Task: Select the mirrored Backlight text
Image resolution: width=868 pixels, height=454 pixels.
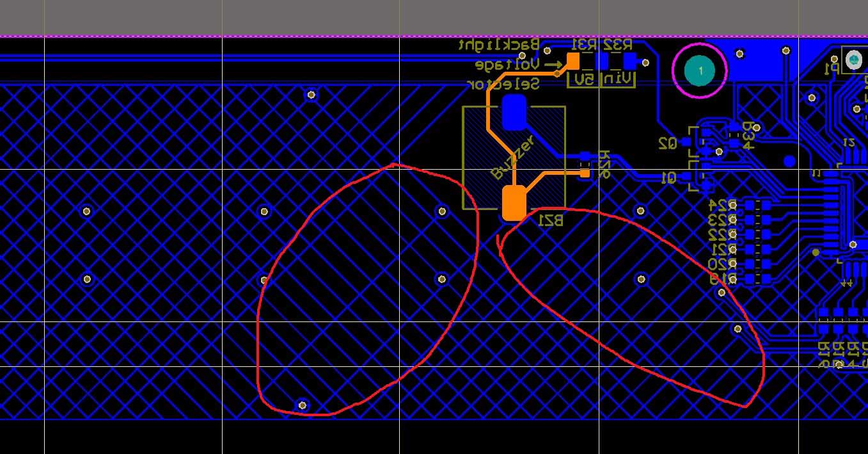Action: 499,45
